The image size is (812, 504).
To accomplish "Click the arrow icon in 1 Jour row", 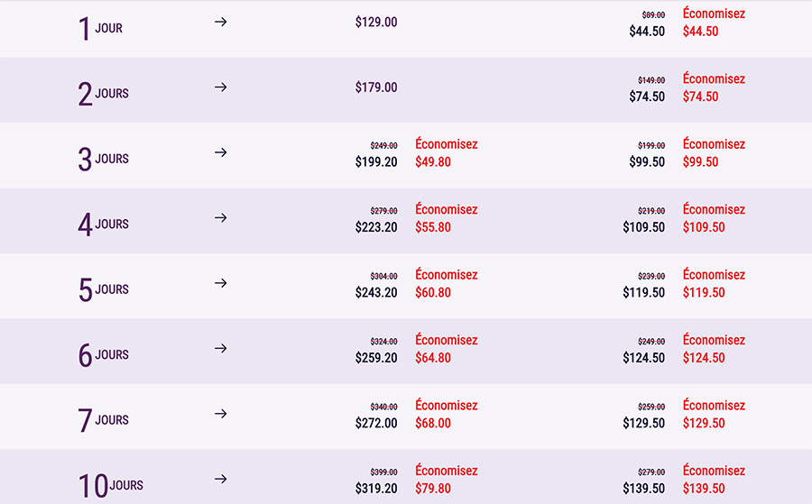I will pyautogui.click(x=220, y=22).
